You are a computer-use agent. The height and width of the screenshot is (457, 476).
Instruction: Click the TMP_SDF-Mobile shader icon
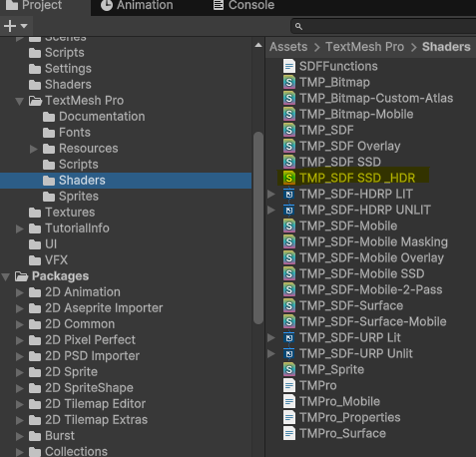[289, 226]
